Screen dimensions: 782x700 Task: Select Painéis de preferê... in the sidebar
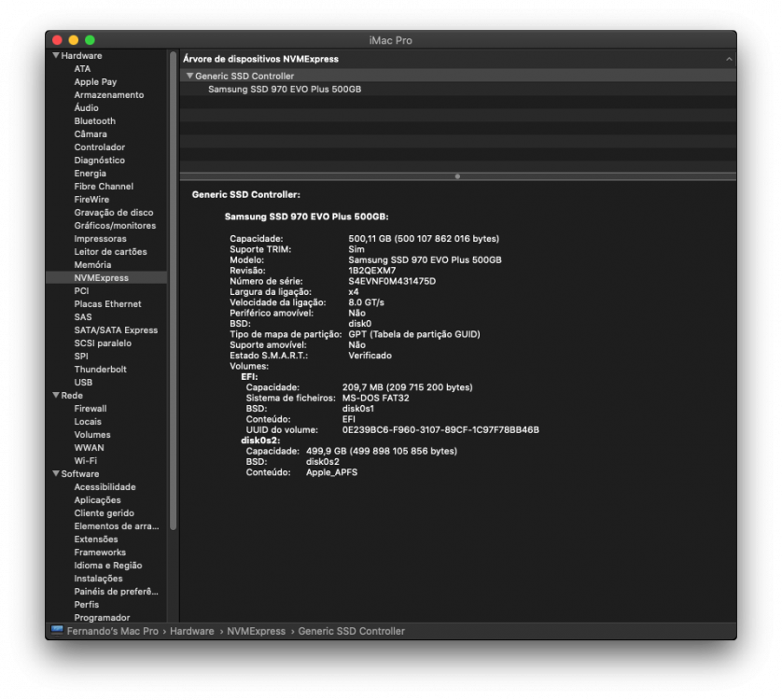pos(116,591)
